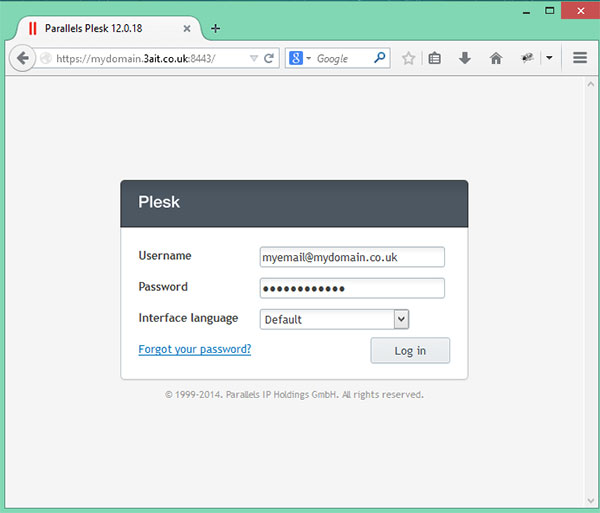
Task: Click the add-on extension icon in toolbar
Action: pyautogui.click(x=527, y=58)
